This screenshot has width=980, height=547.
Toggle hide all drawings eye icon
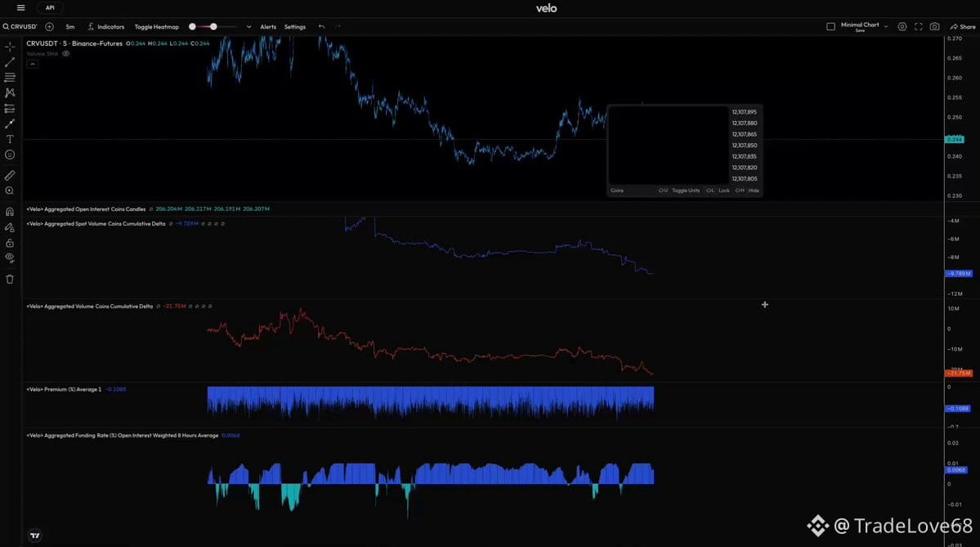point(10,258)
